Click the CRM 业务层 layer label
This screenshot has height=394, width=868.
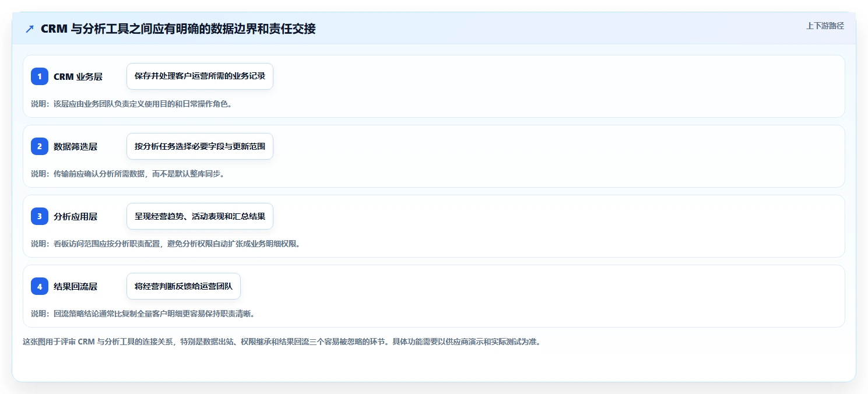click(78, 76)
